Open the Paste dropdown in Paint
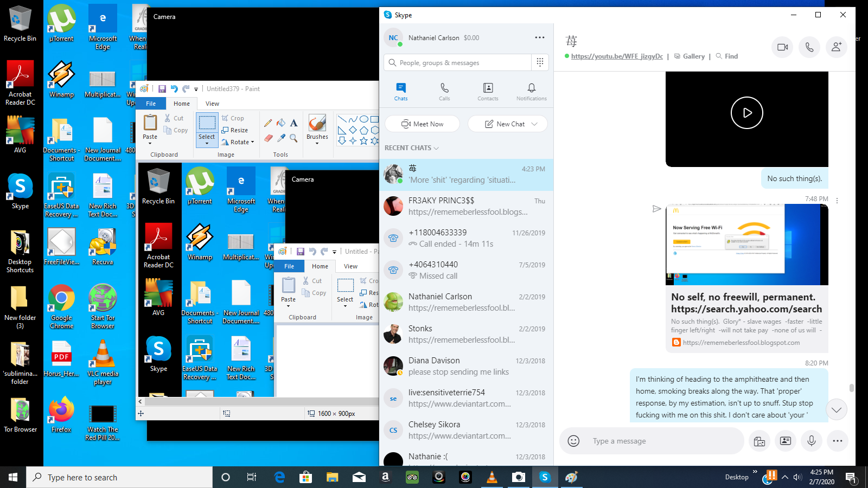 tap(150, 144)
